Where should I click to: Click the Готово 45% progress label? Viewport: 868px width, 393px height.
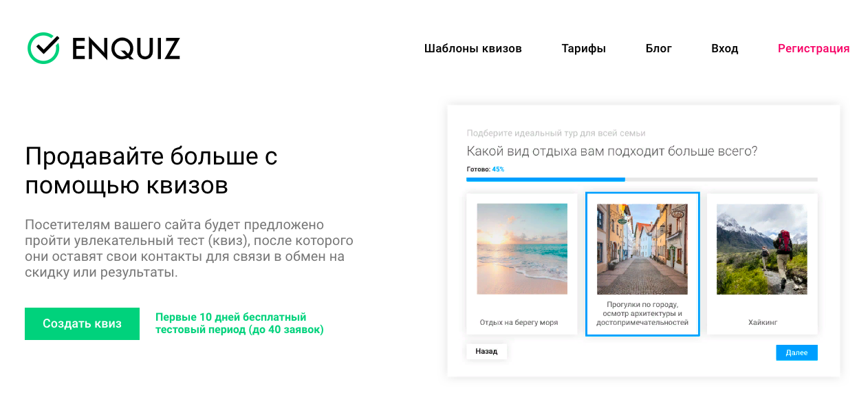[485, 169]
